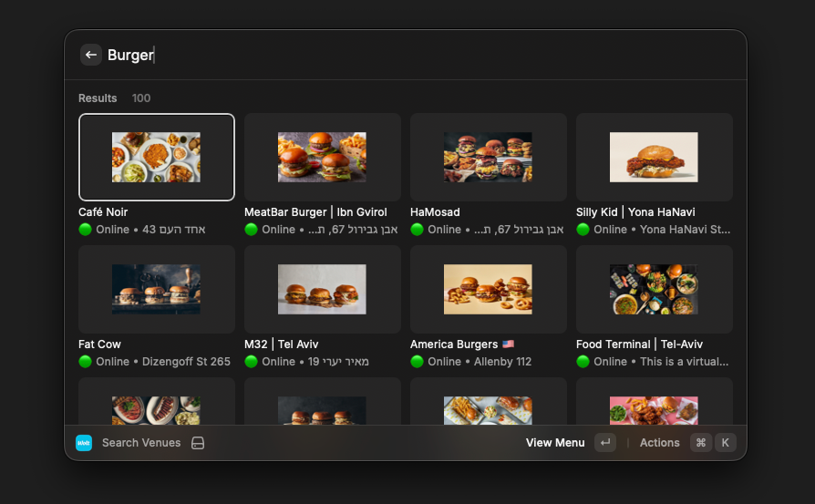Select Food Terminal Tel-Aviv thumbnail
This screenshot has height=504, width=815.
pos(654,289)
